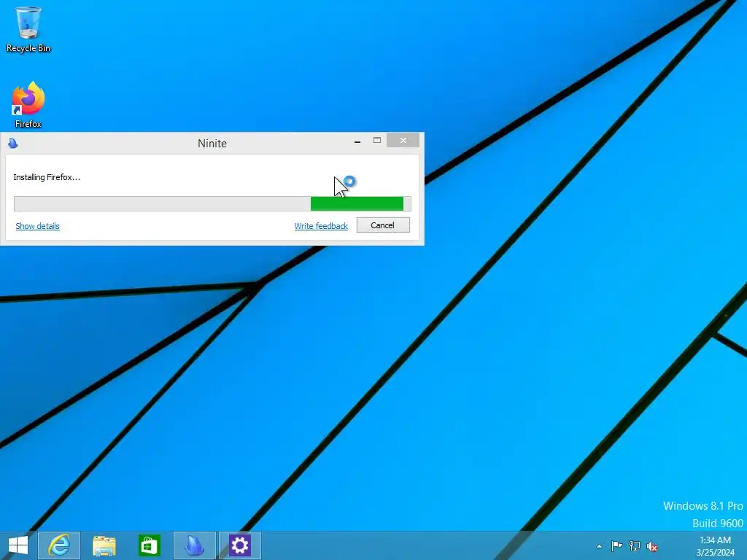The image size is (747, 560).
Task: Minimize the Ninite window
Action: coord(357,141)
